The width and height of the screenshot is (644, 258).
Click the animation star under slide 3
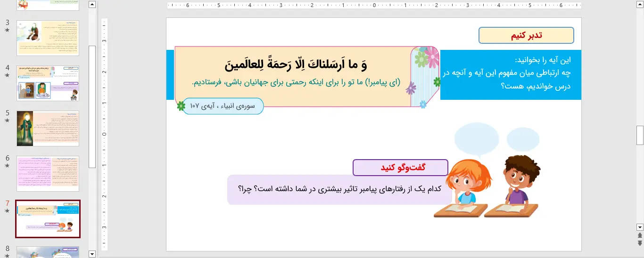click(7, 30)
